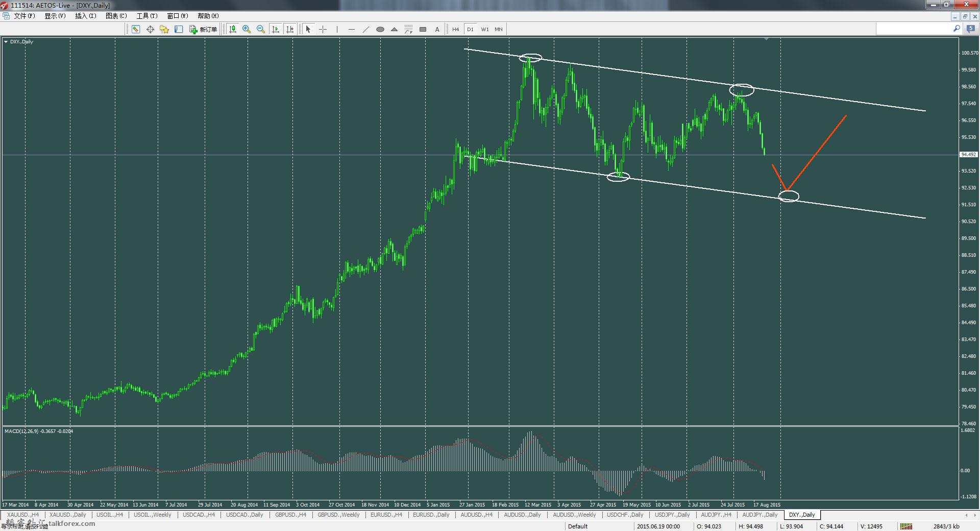Select the vertical line tool

click(x=337, y=29)
